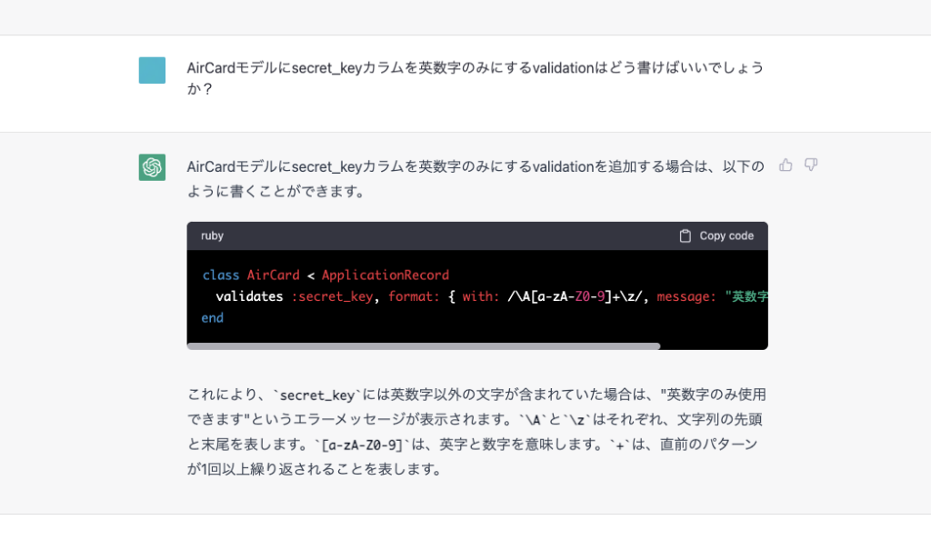Click the "ApplicationRecord" class name
The image size is (931, 560).
pos(385,275)
